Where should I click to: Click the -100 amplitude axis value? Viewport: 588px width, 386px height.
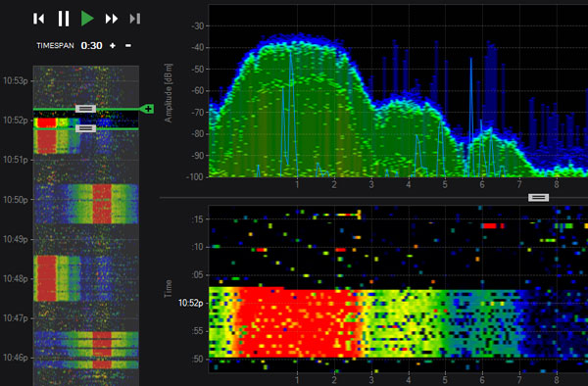click(x=195, y=177)
